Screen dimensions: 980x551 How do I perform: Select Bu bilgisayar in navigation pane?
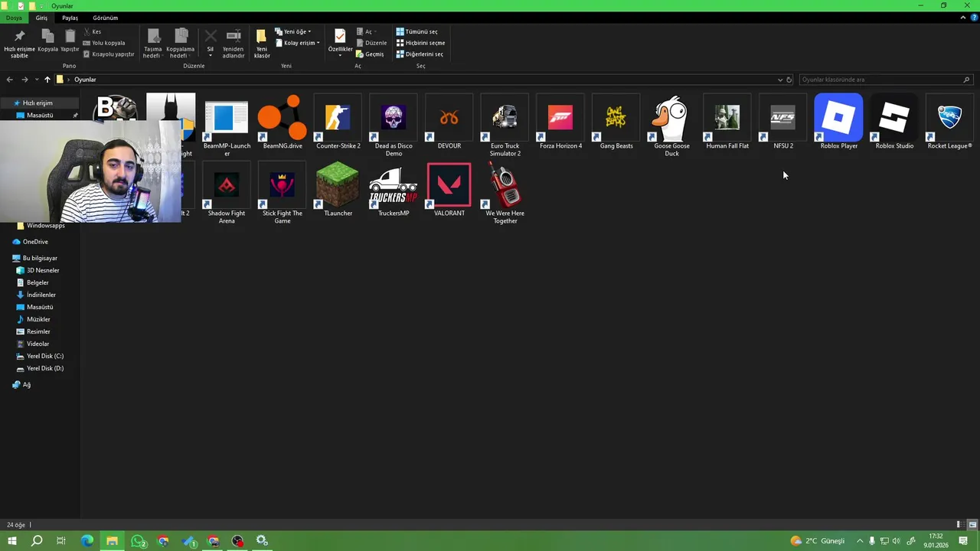[40, 258]
